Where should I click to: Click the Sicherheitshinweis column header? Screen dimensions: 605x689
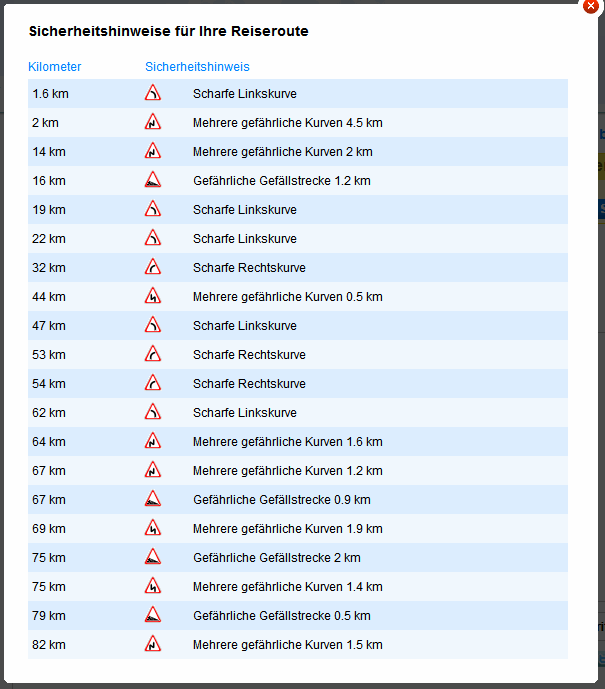click(x=197, y=67)
